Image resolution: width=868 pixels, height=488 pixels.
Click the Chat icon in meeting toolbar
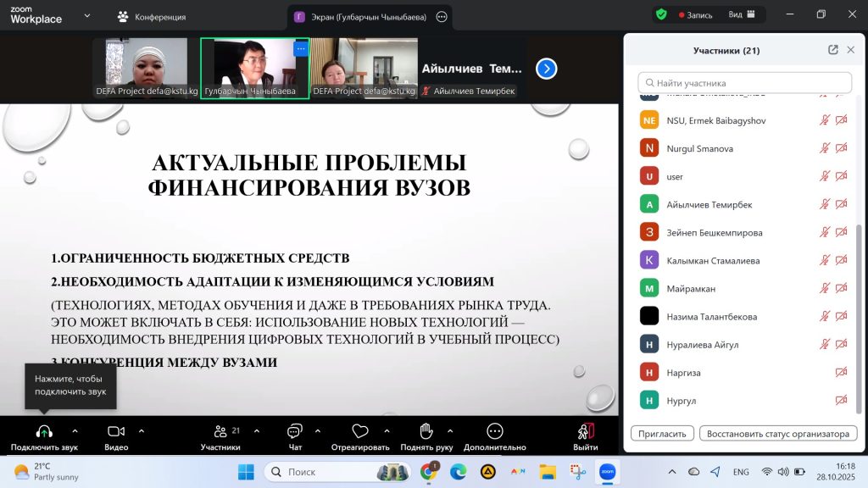tap(295, 431)
